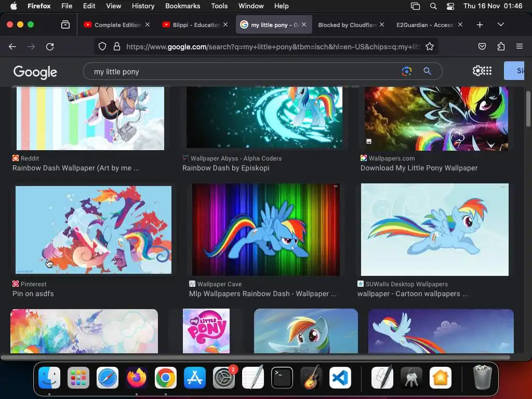Open the Trash in the Dock

(x=482, y=377)
